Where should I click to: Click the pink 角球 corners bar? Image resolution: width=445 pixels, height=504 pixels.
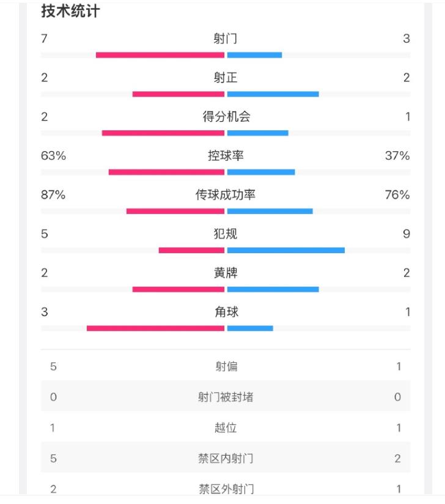(155, 328)
